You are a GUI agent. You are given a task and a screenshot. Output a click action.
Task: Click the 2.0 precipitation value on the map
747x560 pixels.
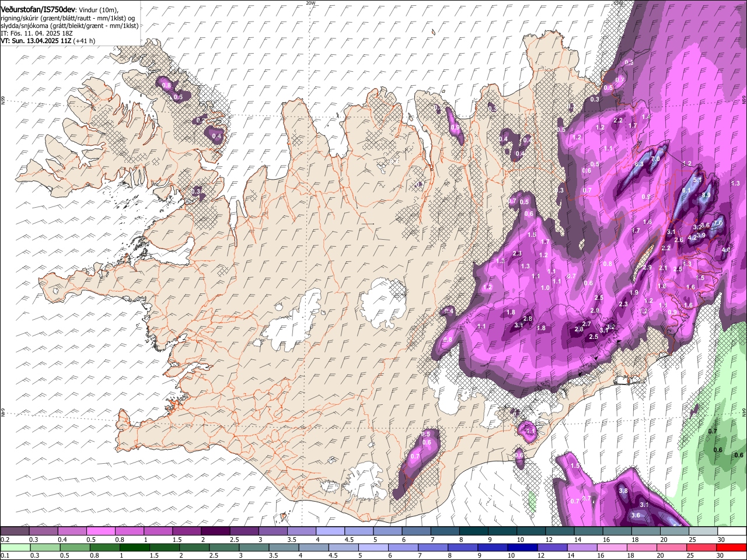coord(594,311)
